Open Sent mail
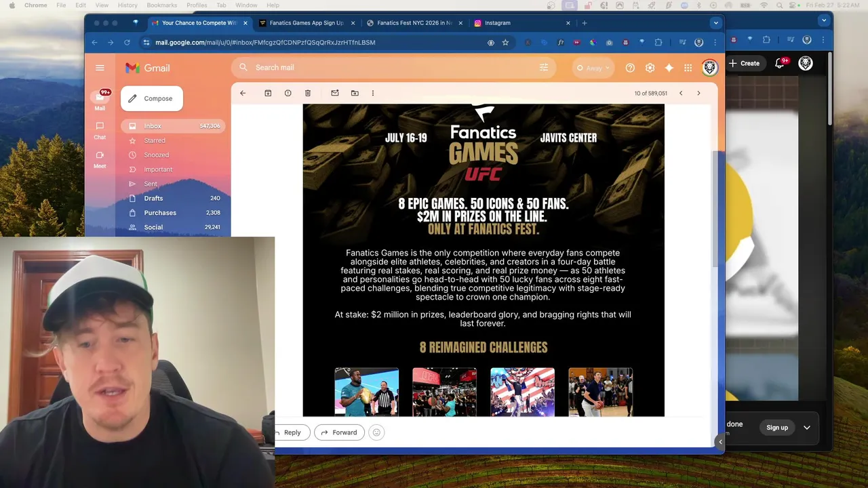Viewport: 868px width, 488px height. (x=174, y=184)
